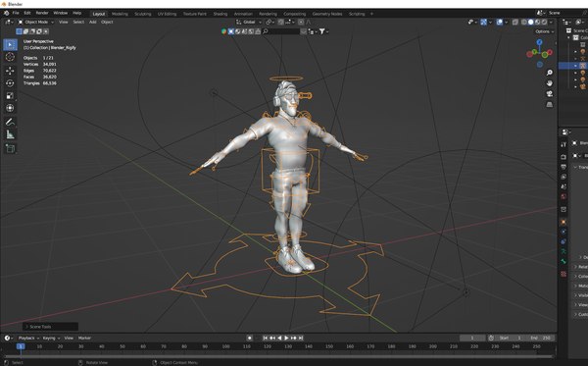Select the Scale tool
The height and width of the screenshot is (366, 588).
[10, 96]
